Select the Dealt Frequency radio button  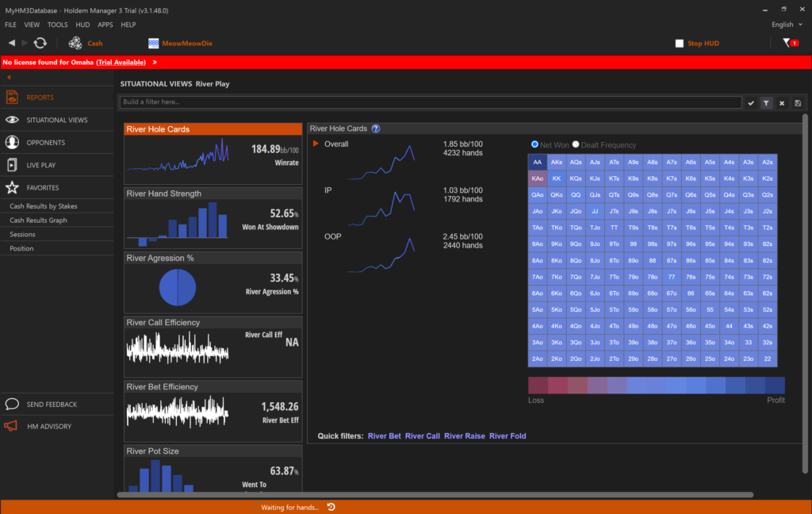tap(576, 144)
